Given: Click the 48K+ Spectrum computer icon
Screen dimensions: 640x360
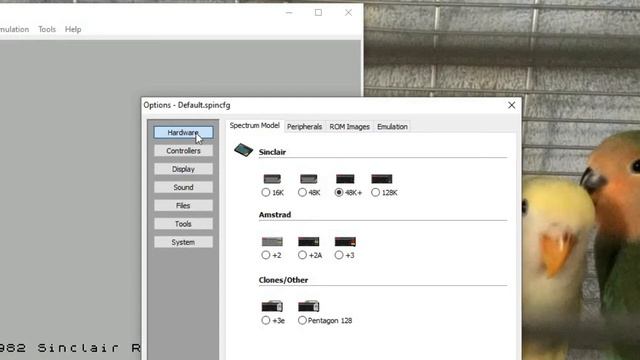Looking at the screenshot, I should 345,179.
